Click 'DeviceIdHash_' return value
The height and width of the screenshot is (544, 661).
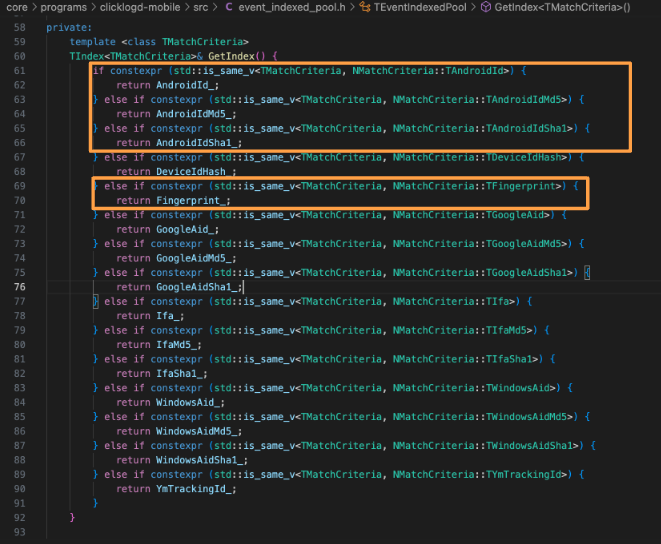[x=194, y=172]
